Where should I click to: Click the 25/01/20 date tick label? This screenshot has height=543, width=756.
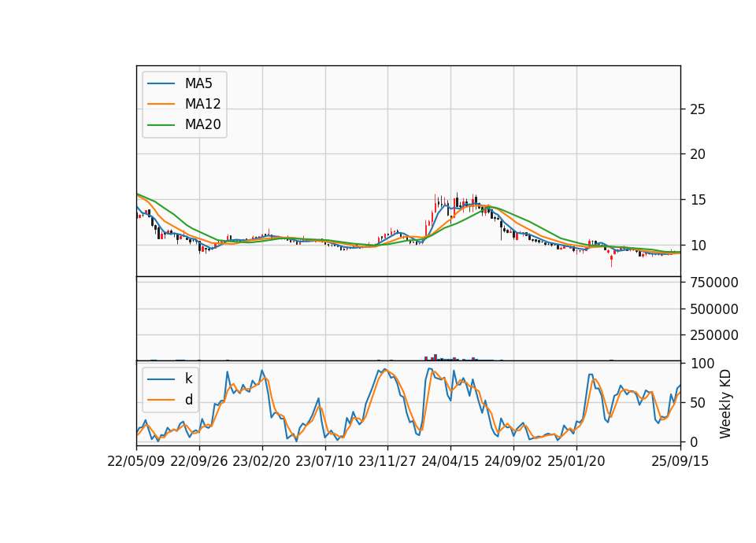click(576, 461)
